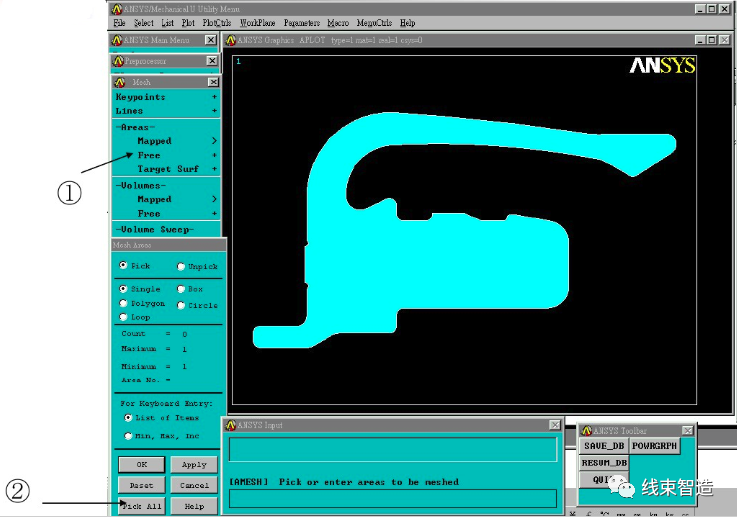Click ANSYS icon on Preprocessor title bar
737x520 pixels.
tap(118, 61)
